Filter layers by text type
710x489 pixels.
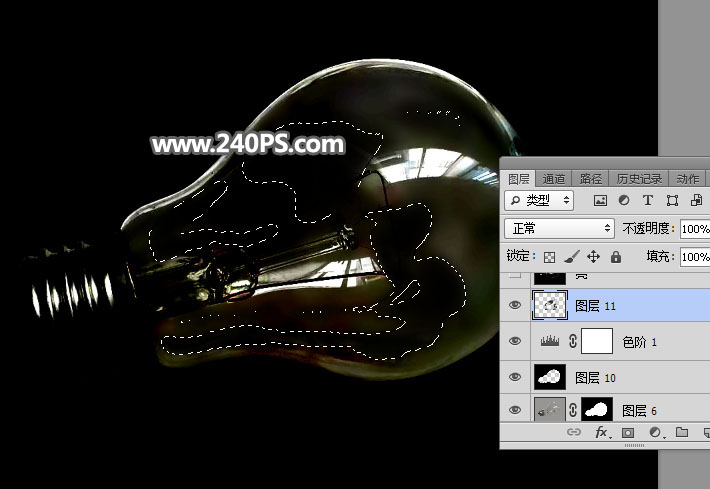[x=647, y=200]
